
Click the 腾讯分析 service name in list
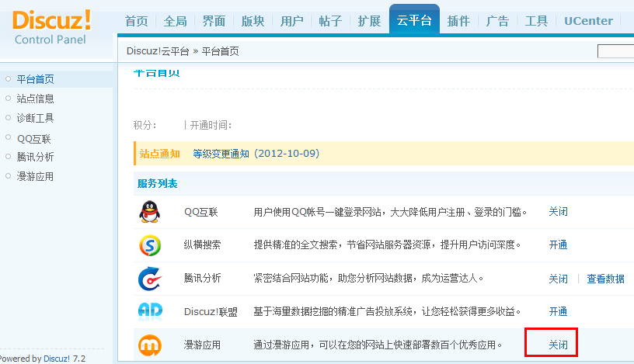click(202, 278)
